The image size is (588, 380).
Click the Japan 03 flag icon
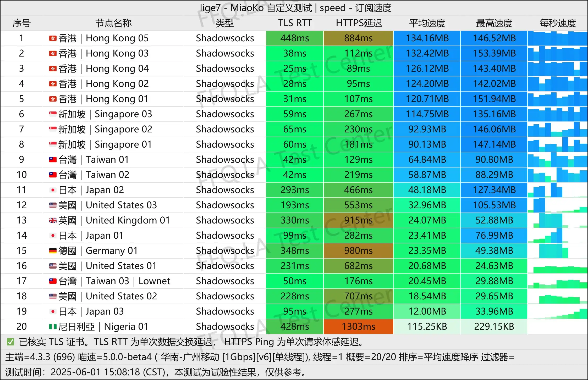click(x=53, y=311)
